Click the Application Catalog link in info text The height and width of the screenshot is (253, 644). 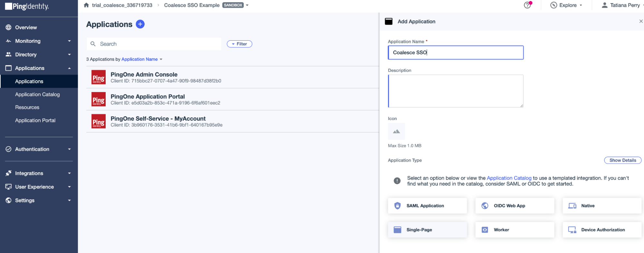509,178
